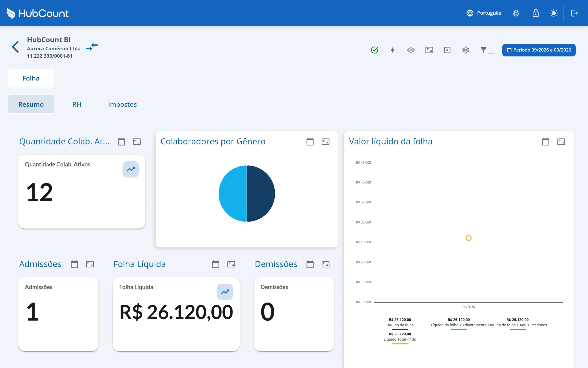This screenshot has width=588, height=368.
Task: Open the Português language selector
Action: (x=484, y=13)
